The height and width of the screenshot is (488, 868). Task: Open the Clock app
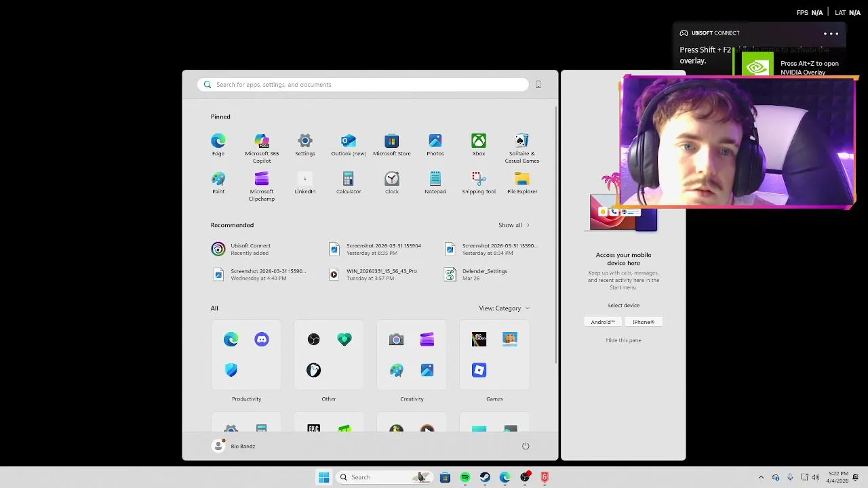[x=392, y=182]
